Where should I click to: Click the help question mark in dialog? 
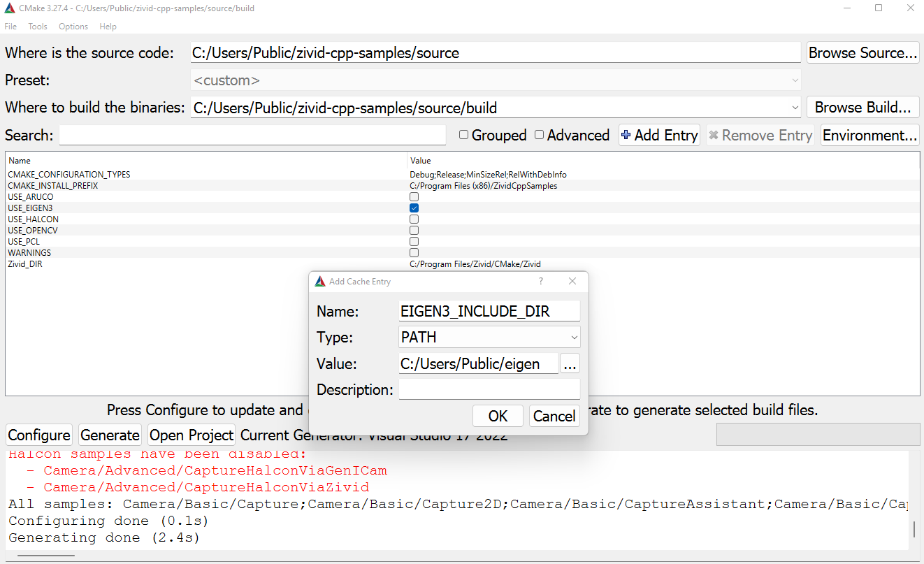click(540, 281)
